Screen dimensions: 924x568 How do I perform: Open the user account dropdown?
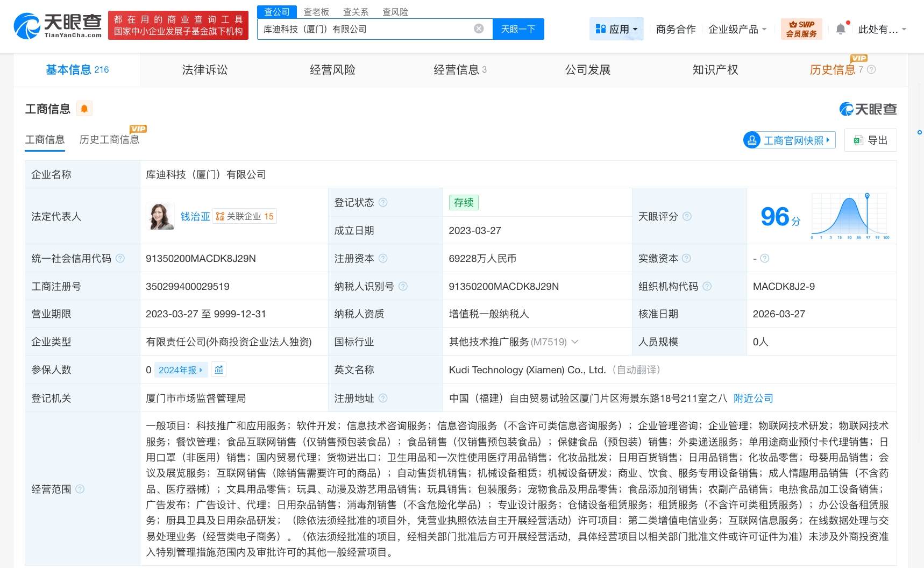click(882, 29)
